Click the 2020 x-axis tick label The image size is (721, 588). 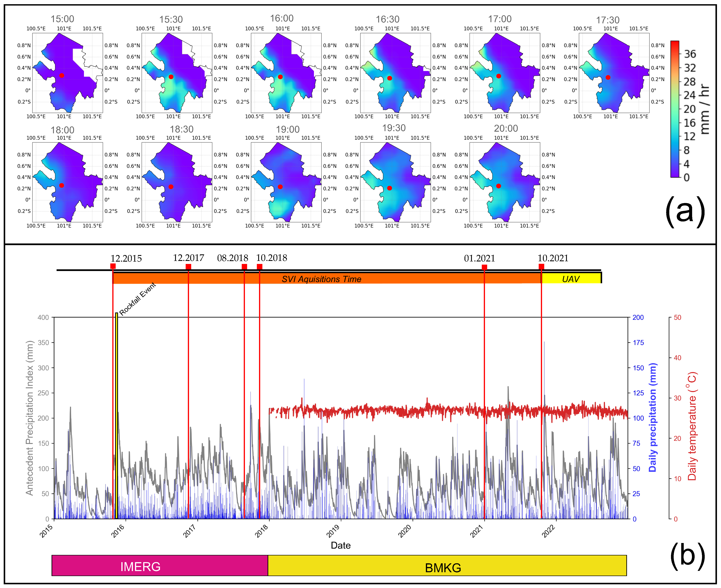point(405,531)
